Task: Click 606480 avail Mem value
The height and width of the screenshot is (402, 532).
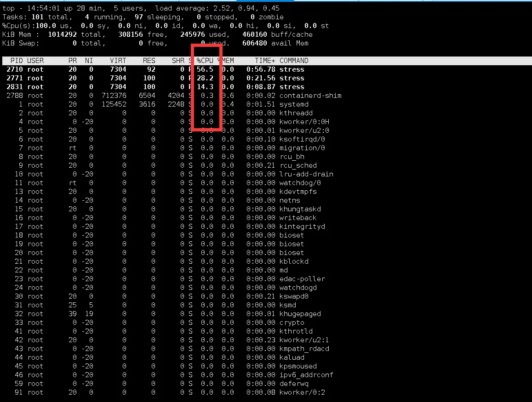Action: (x=254, y=43)
